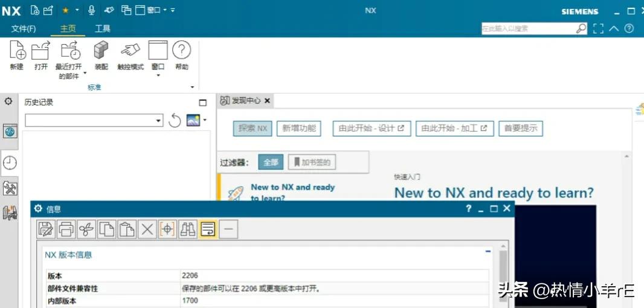Viewport: 644px width, 308px height.
Task: Toggle full screen mode icon
Action: 599,28
